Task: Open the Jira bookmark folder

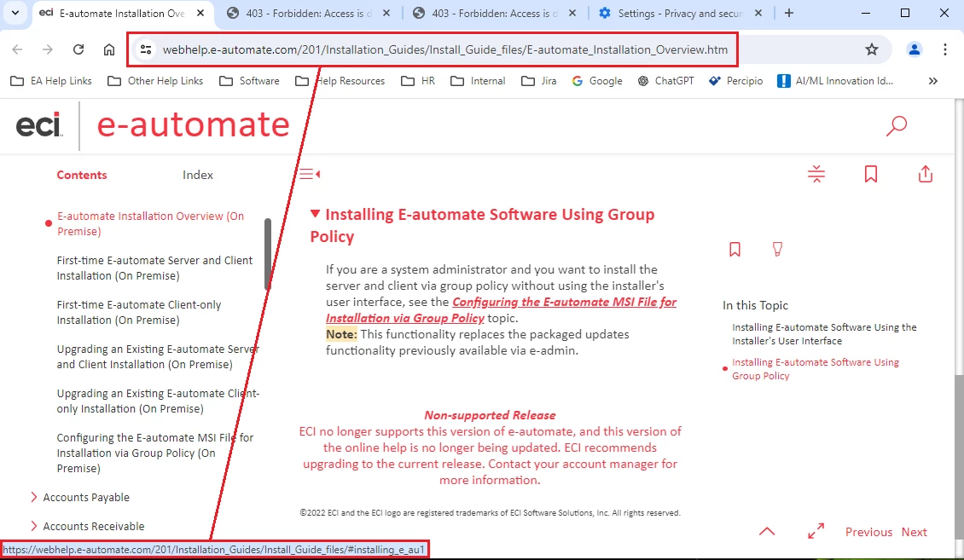Action: pyautogui.click(x=538, y=81)
